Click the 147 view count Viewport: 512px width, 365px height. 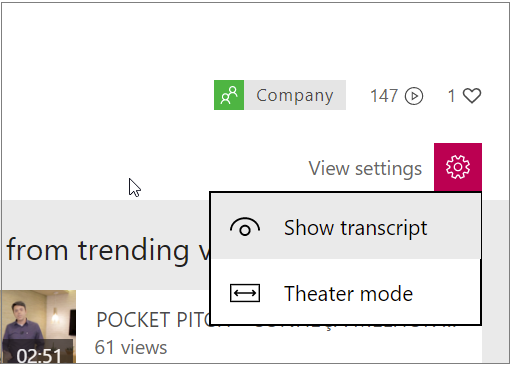(x=384, y=96)
